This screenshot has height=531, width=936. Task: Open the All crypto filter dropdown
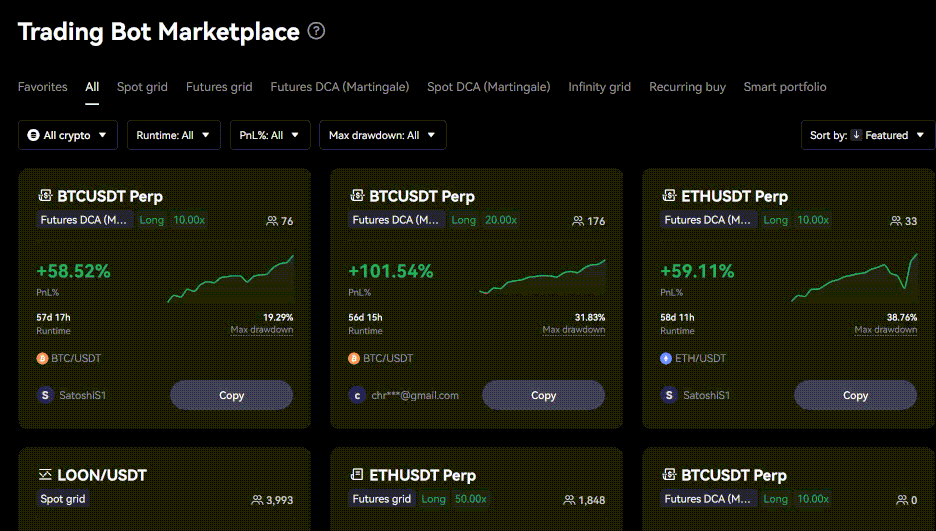coord(68,135)
